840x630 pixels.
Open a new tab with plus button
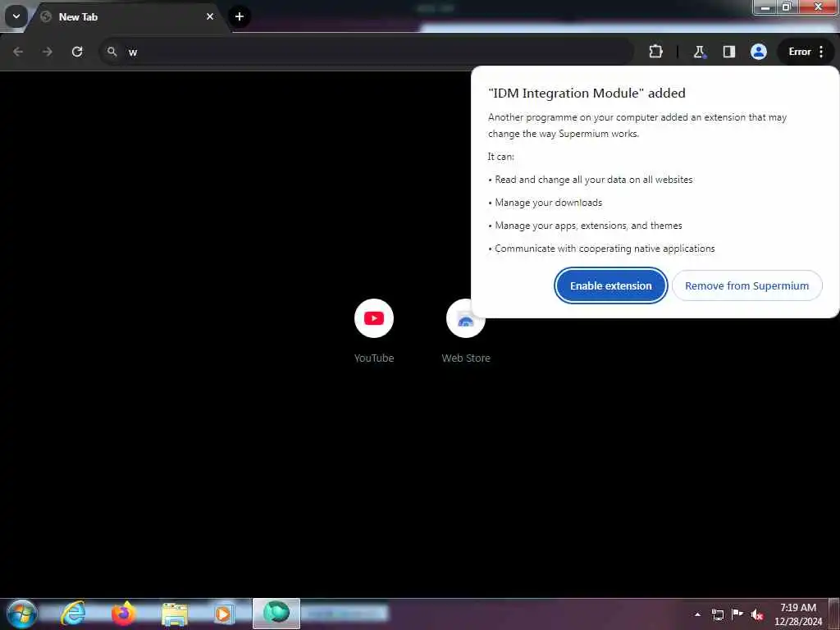240,16
